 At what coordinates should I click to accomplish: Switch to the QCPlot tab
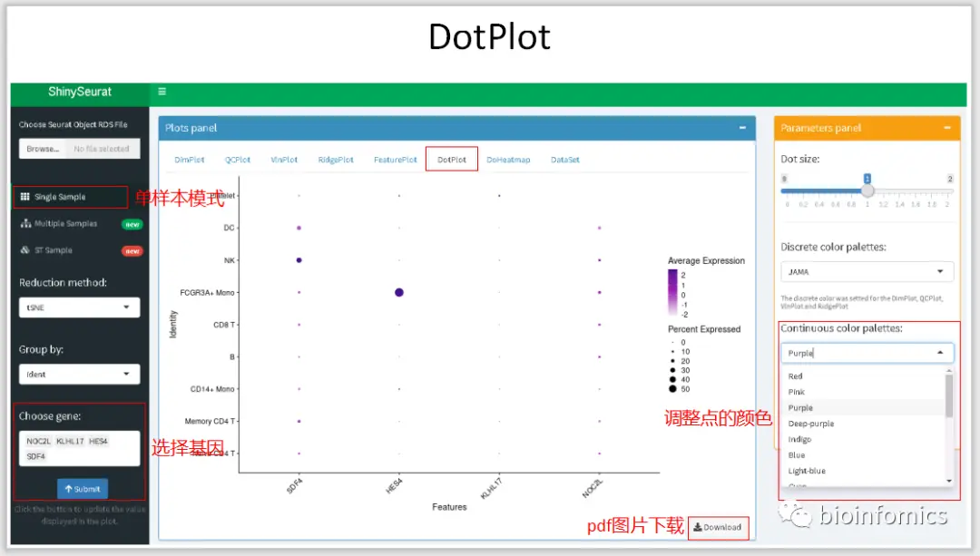(238, 160)
